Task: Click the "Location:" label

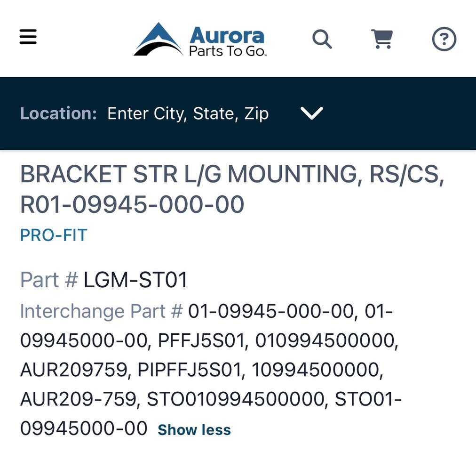Action: pos(58,113)
